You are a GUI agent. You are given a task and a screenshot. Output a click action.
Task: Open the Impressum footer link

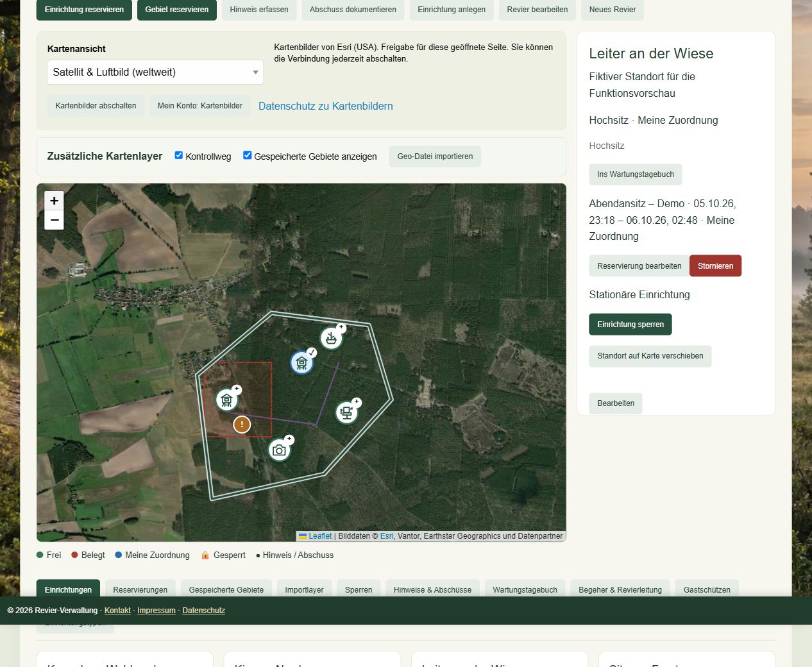(x=156, y=611)
